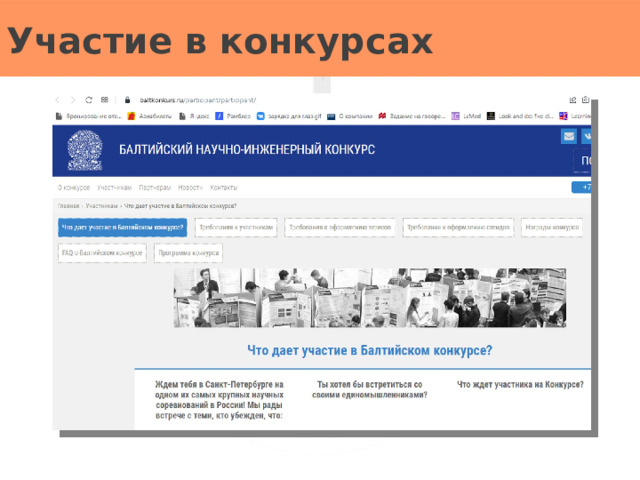Click the blue heading Что дает участие в Балтийском конкурсе?
The width and height of the screenshot is (640, 480).
[370, 350]
